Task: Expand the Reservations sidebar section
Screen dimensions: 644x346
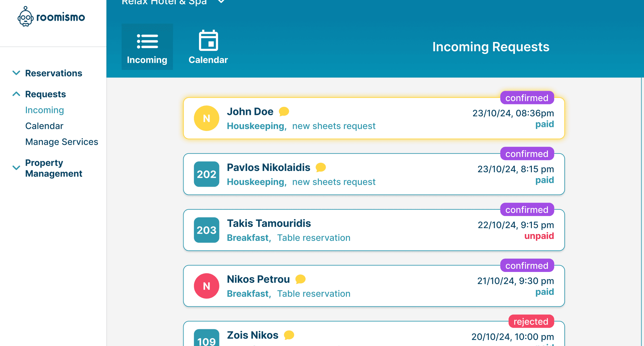Action: click(x=16, y=73)
